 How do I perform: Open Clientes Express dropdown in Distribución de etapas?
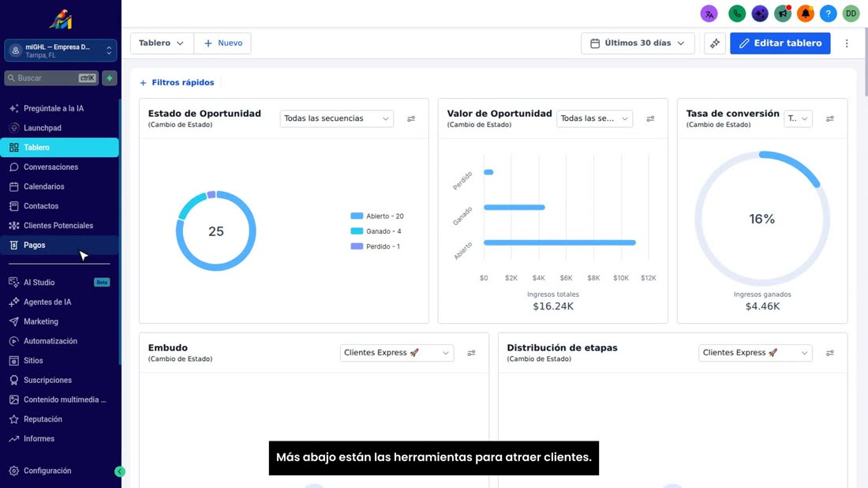(755, 353)
